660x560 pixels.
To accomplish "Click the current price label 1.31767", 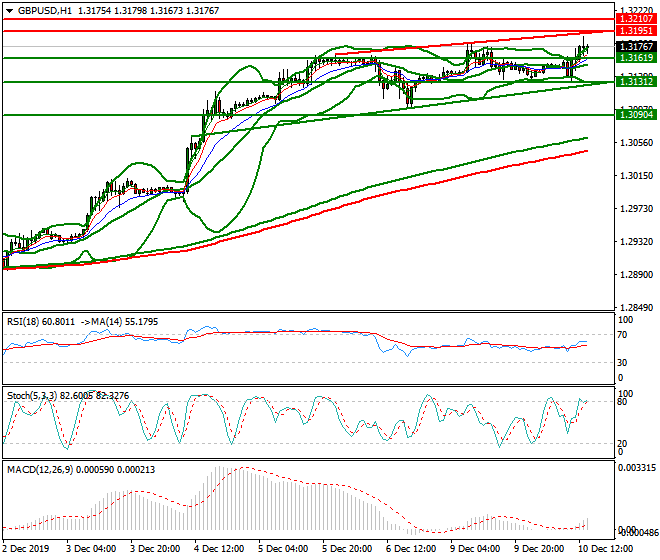I will click(636, 46).
